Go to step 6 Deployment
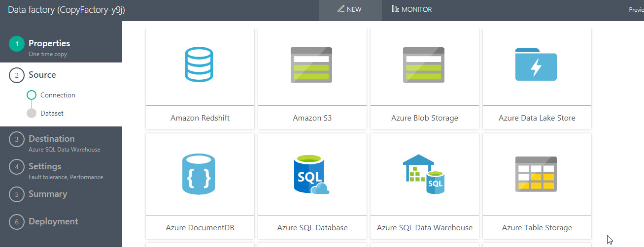The height and width of the screenshot is (247, 644). click(53, 221)
